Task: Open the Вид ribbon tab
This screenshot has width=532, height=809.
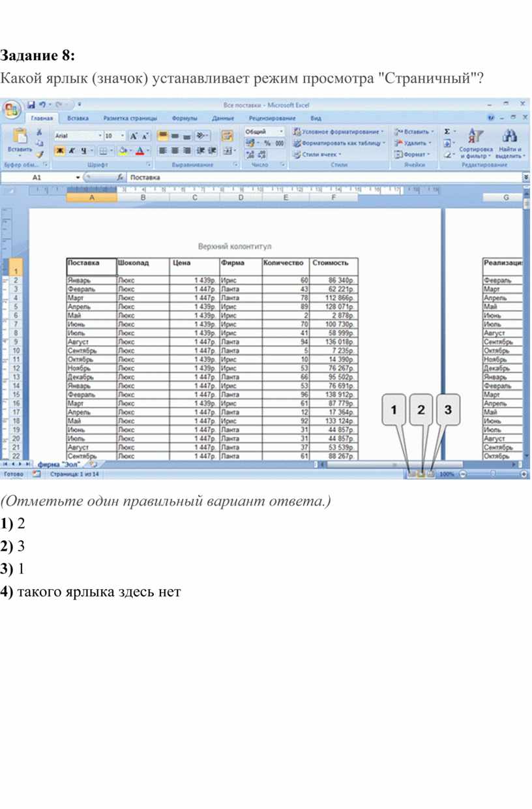Action: [x=316, y=118]
